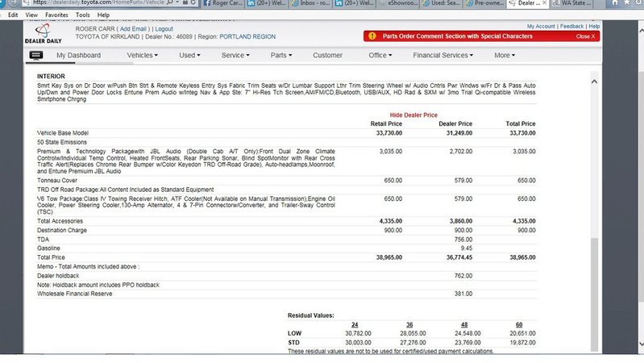Open the Customer nav item

coord(327,55)
